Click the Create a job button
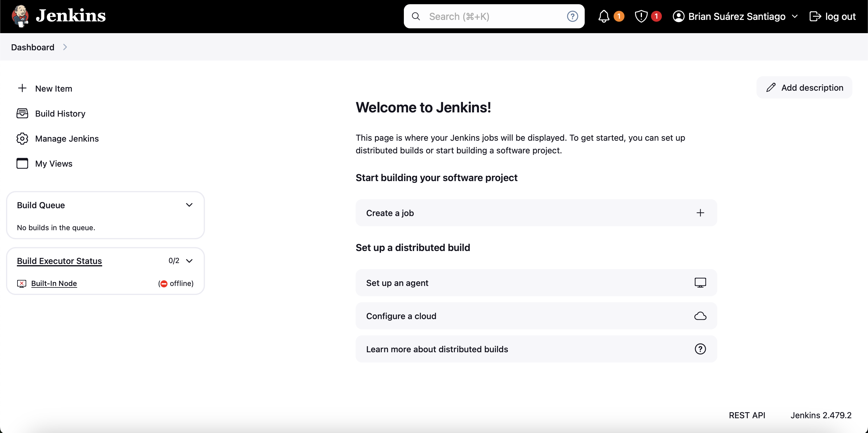 (x=536, y=213)
